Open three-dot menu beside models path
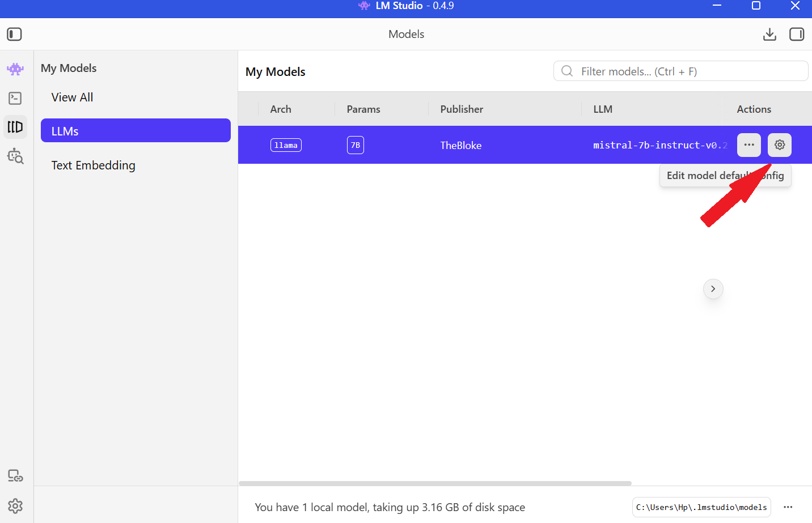Screen dimensions: 812x523 [x=788, y=507]
